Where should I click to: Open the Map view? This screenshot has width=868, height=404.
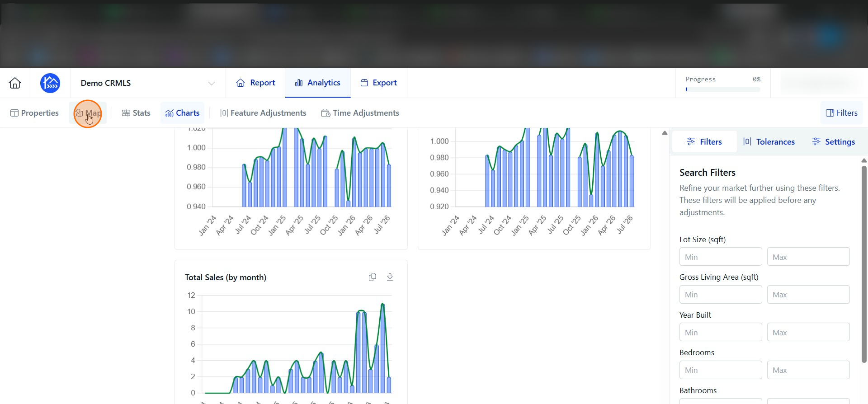pos(88,113)
